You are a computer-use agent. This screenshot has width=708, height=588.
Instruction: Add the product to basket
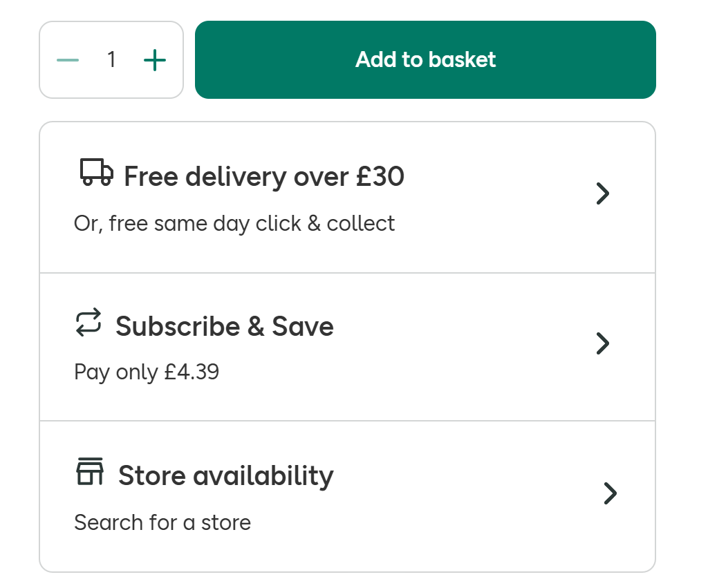(425, 59)
